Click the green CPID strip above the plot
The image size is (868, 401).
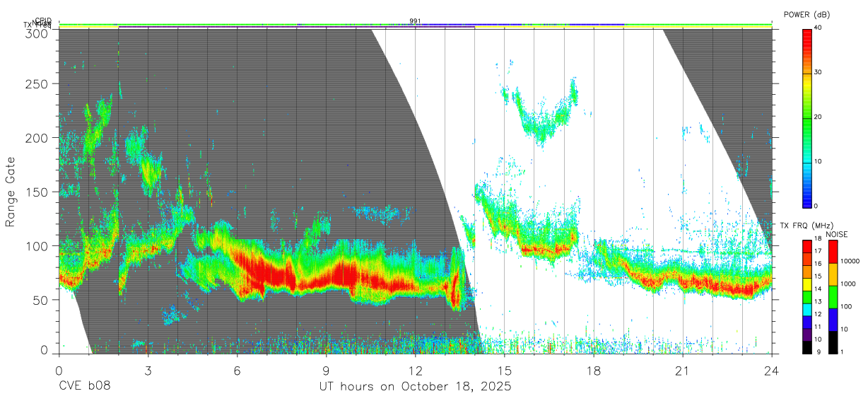(416, 25)
